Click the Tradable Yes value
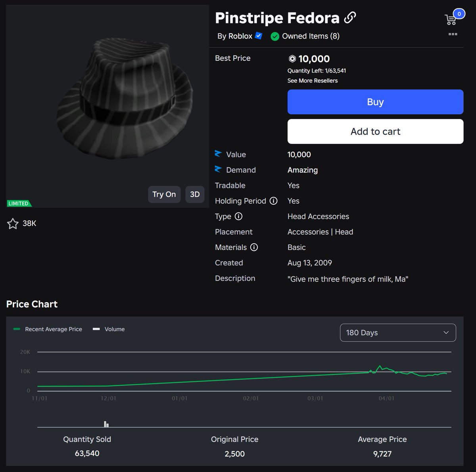 (293, 185)
